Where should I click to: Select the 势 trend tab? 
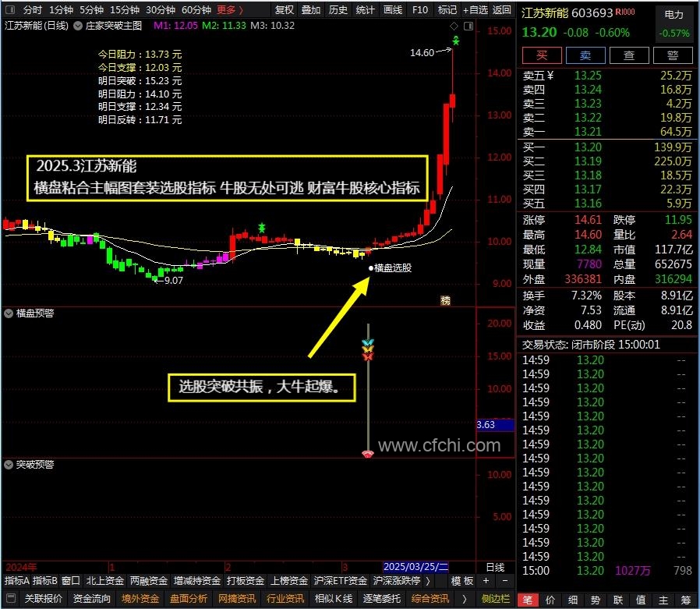click(596, 600)
